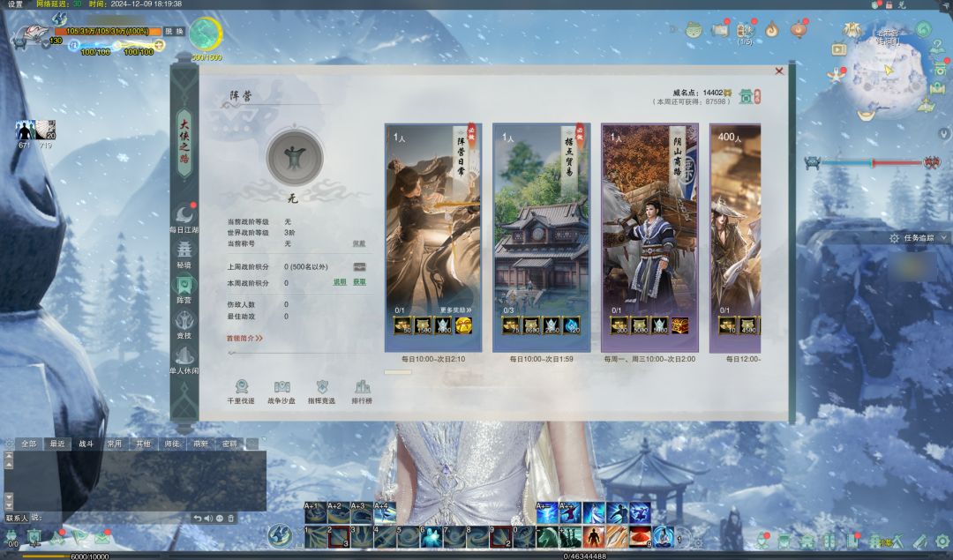Expand the 任务追踪 dropdown arrow
Screen dimensions: 953x560
pos(943,238)
